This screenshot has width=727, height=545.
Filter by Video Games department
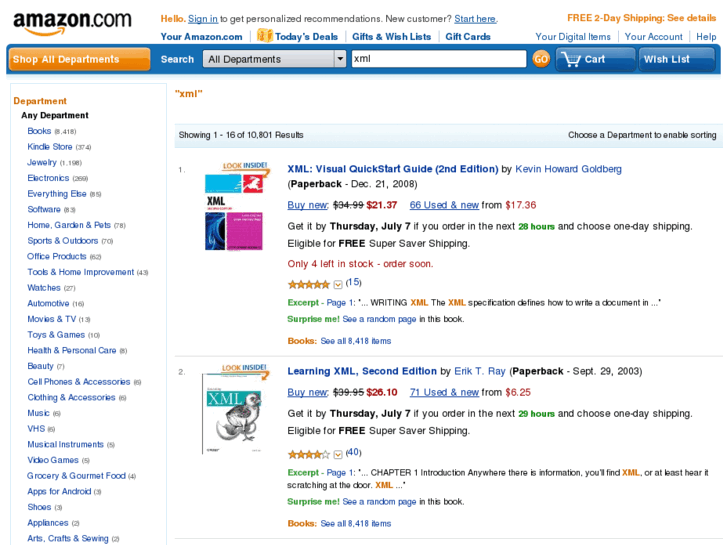coord(53,460)
